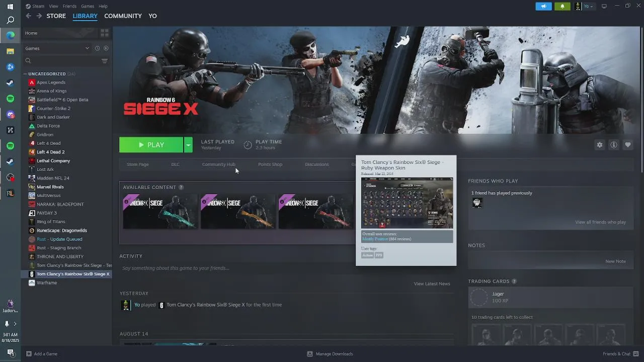Open the Points Shop link
This screenshot has height=362, width=644.
point(270,164)
